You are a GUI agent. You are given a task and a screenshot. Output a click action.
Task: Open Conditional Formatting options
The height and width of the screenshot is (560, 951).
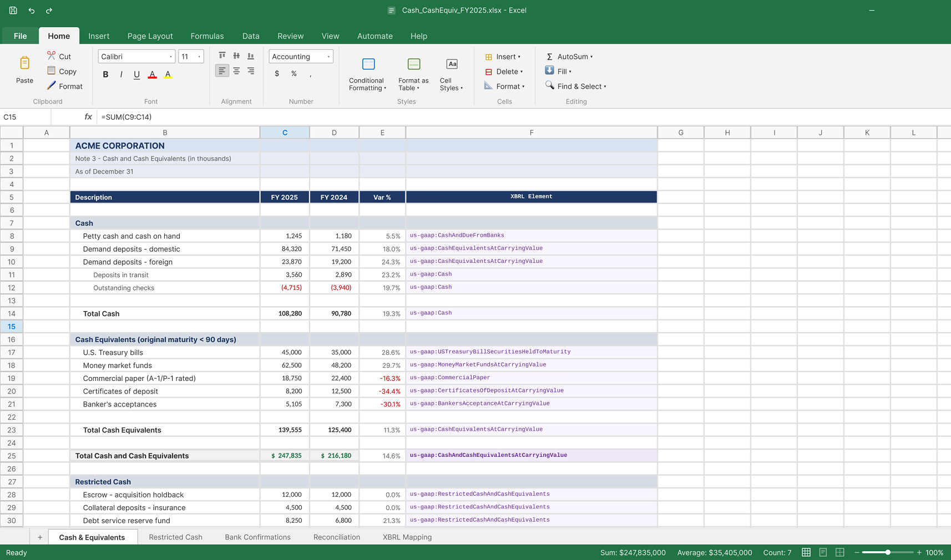(x=367, y=74)
